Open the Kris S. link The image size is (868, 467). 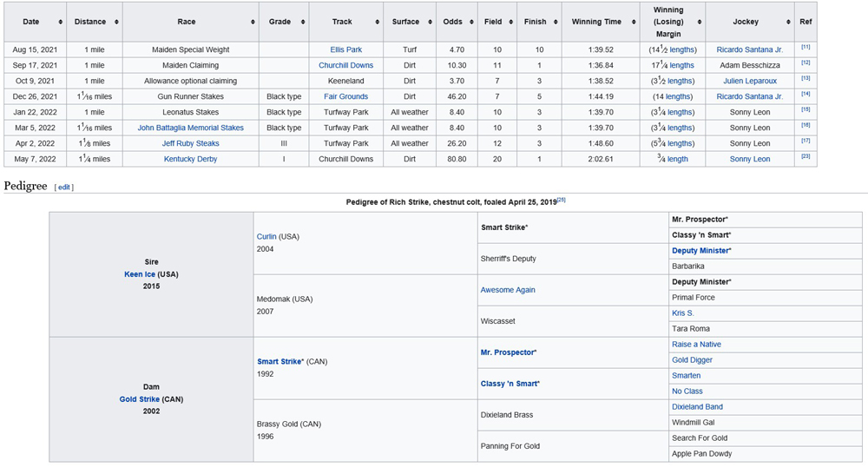682,313
